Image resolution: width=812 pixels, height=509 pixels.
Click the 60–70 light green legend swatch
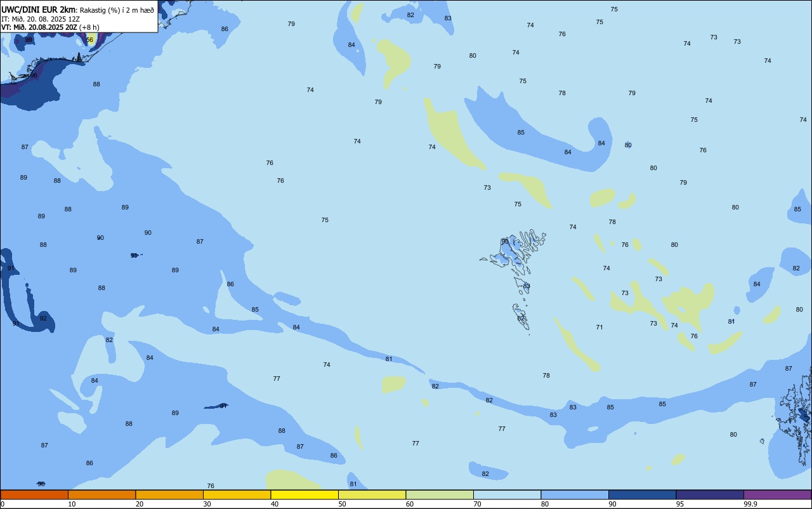tap(440, 494)
